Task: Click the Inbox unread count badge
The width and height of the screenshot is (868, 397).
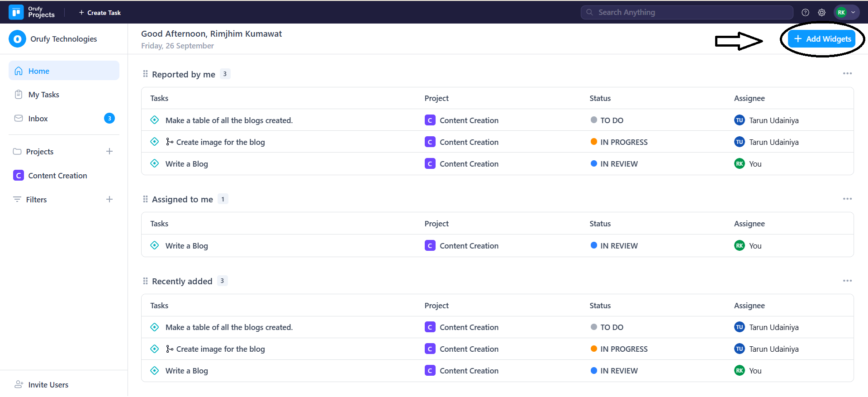Action: [x=109, y=118]
